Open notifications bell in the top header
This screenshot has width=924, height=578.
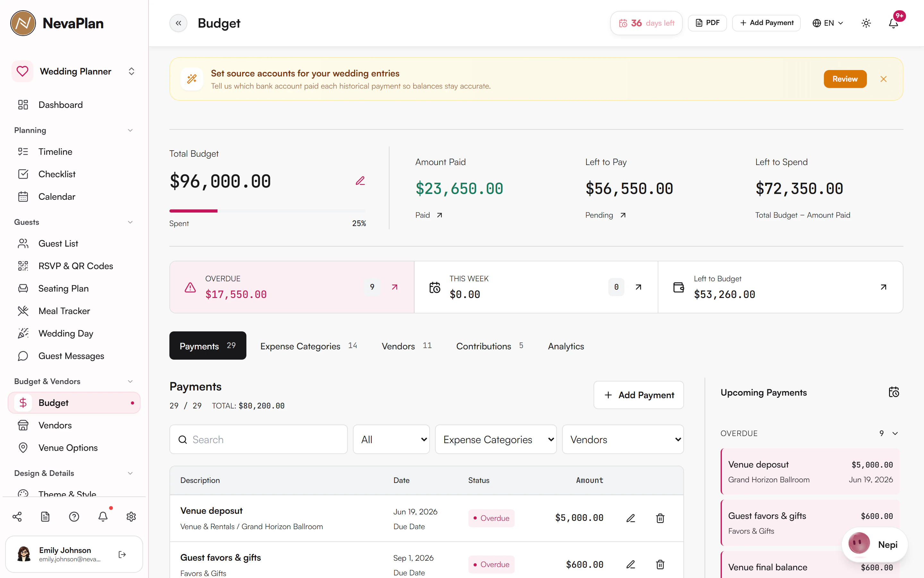pos(893,23)
